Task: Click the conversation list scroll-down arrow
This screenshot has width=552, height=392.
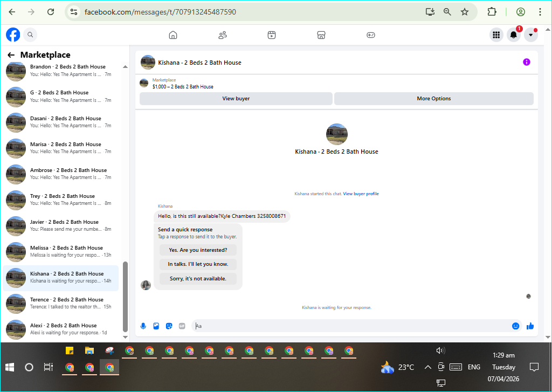Action: (x=125, y=337)
